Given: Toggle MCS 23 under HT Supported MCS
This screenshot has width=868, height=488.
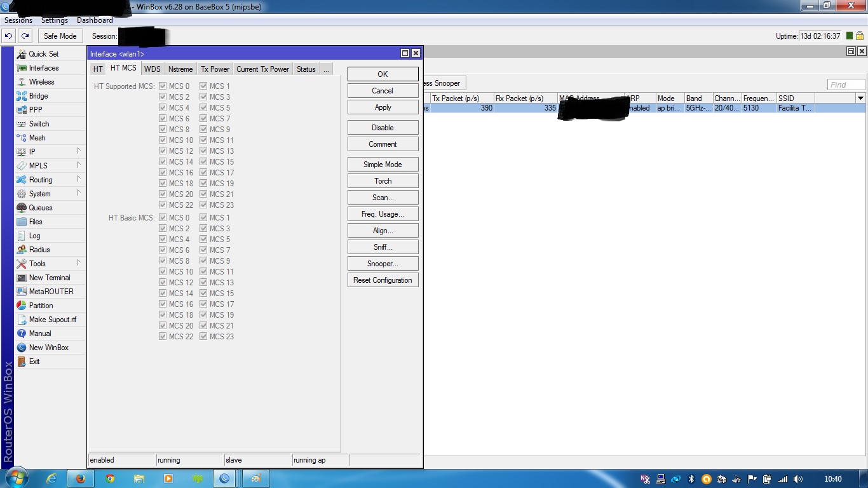Looking at the screenshot, I should tap(203, 205).
